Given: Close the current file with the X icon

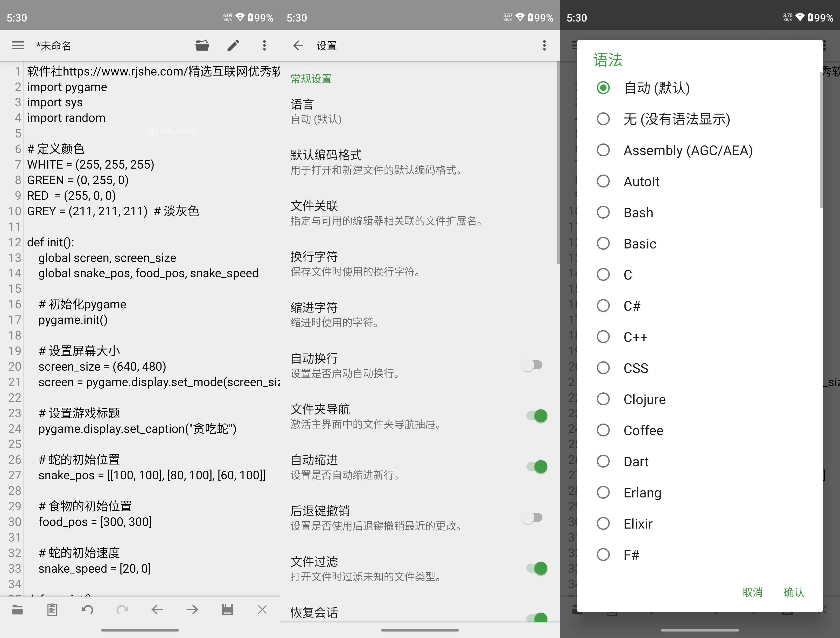Looking at the screenshot, I should (262, 609).
